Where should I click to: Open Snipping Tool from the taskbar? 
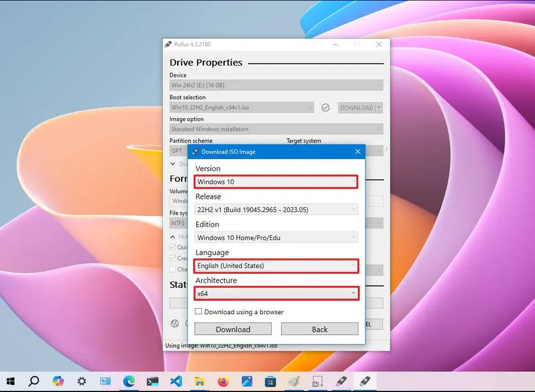tap(317, 381)
